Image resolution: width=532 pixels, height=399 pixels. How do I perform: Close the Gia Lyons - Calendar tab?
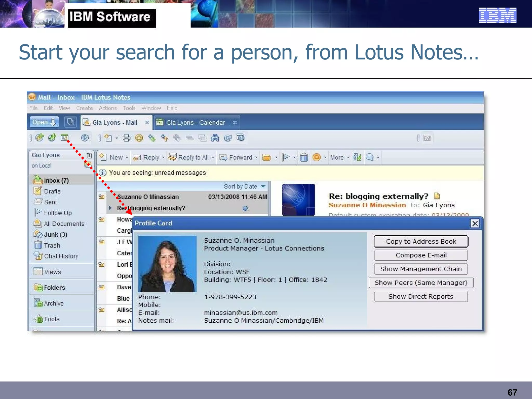pyautogui.click(x=235, y=122)
